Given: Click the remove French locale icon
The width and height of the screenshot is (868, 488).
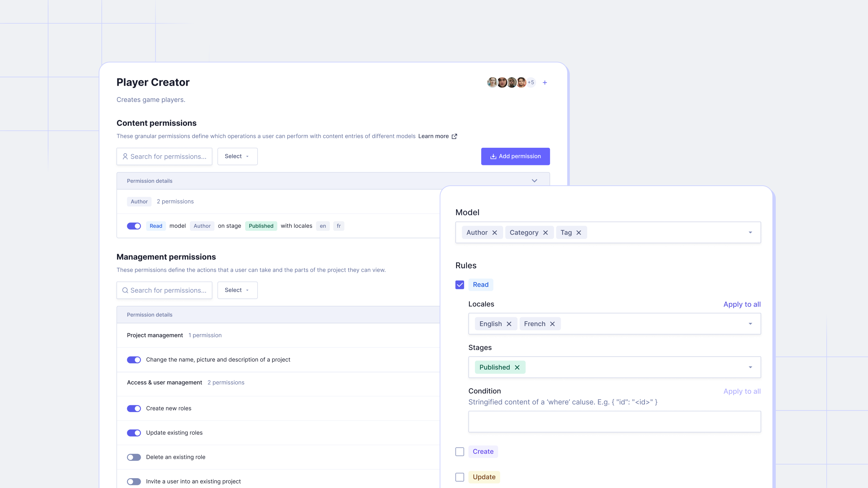Looking at the screenshot, I should click(x=552, y=324).
